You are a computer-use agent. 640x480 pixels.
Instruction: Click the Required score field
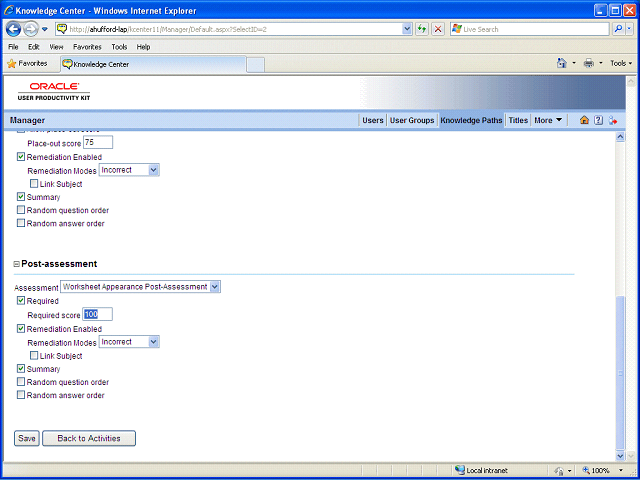[x=98, y=314]
